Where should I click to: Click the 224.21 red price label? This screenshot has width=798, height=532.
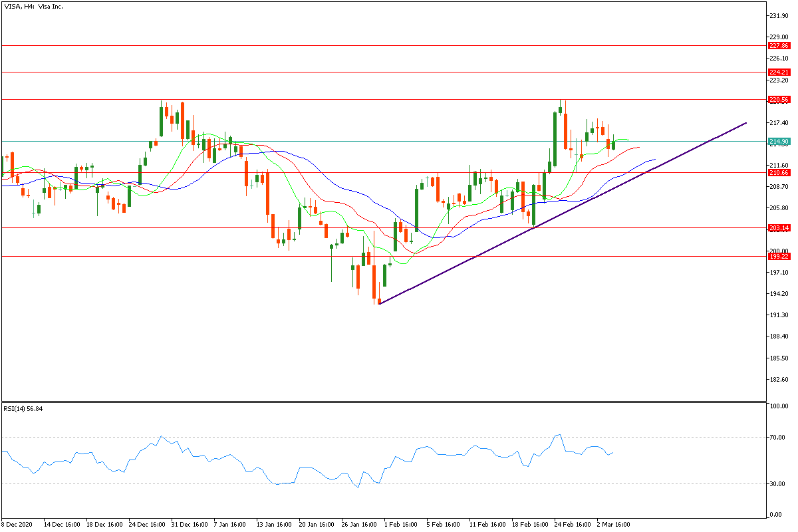click(778, 72)
